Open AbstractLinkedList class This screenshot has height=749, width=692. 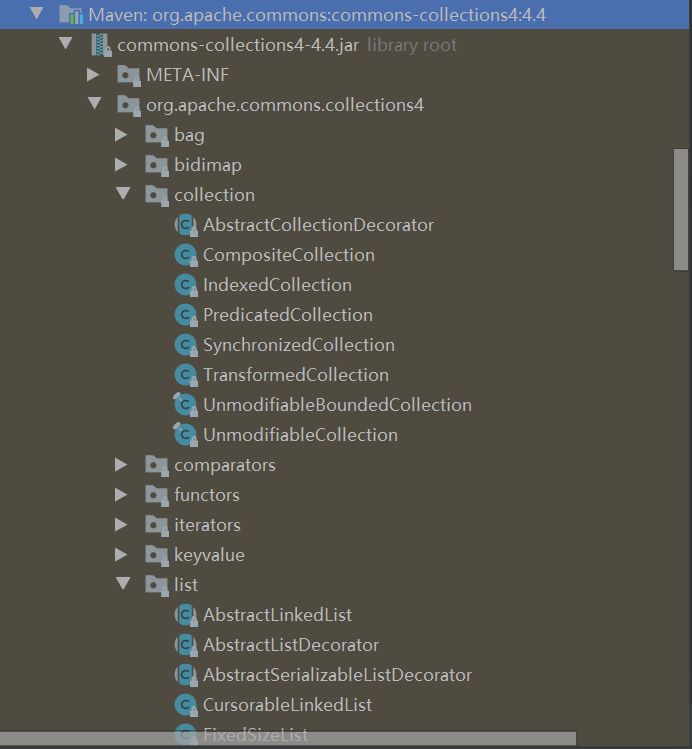(x=277, y=615)
